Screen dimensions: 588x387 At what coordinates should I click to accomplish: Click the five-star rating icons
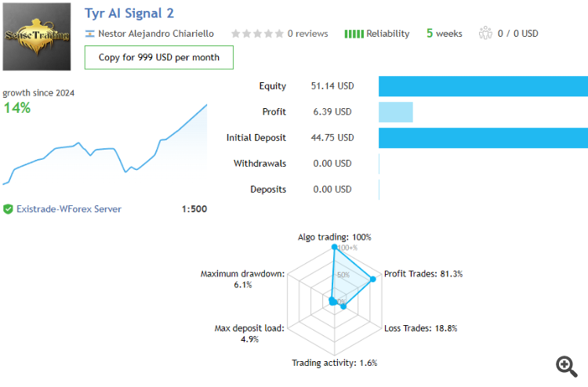pos(257,34)
